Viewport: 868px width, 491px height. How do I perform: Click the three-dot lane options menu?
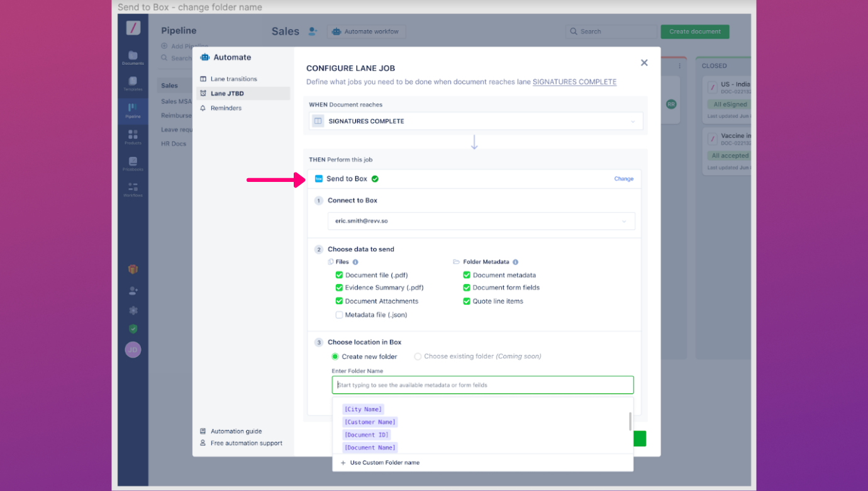679,65
